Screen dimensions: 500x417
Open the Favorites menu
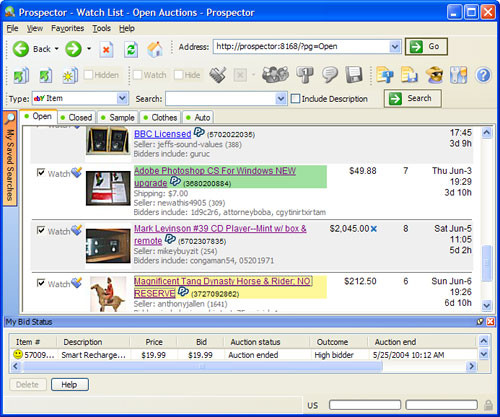[67, 28]
